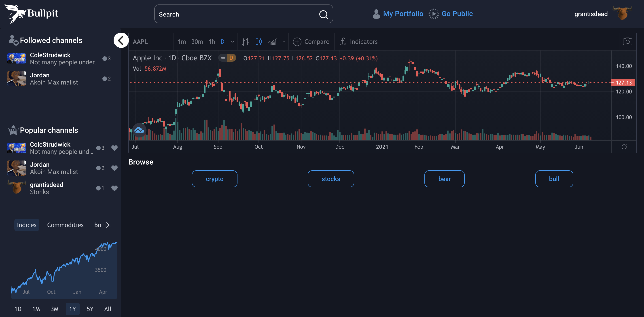The height and width of the screenshot is (317, 644).
Task: Click the Vol 56.872M volume readout
Action: [149, 69]
